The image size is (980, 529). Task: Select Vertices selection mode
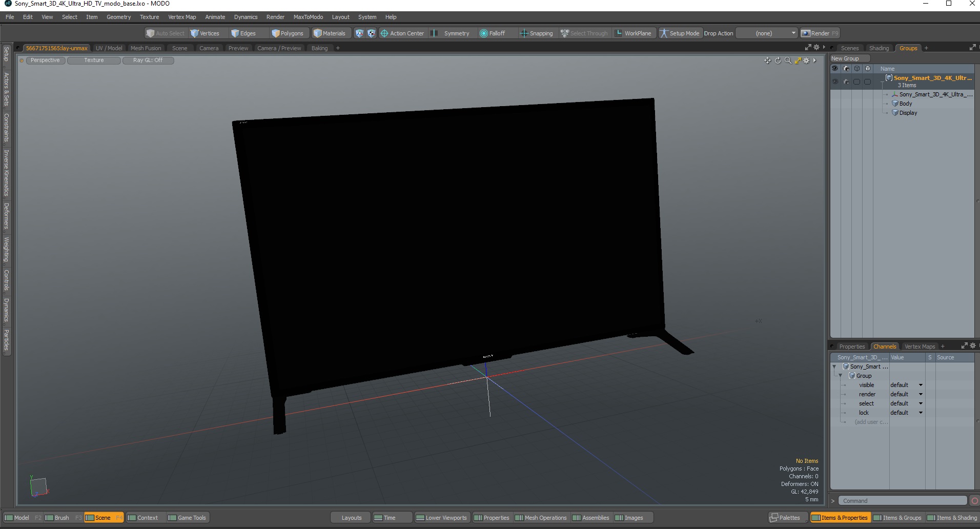pyautogui.click(x=205, y=33)
